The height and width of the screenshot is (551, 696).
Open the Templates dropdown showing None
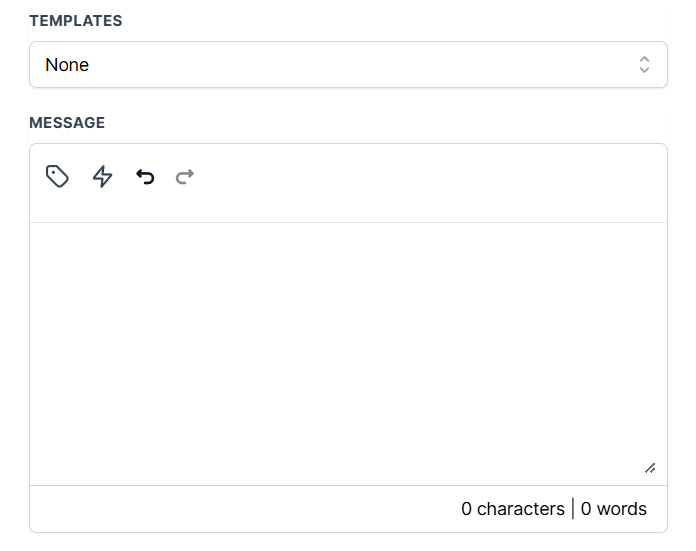pos(348,64)
